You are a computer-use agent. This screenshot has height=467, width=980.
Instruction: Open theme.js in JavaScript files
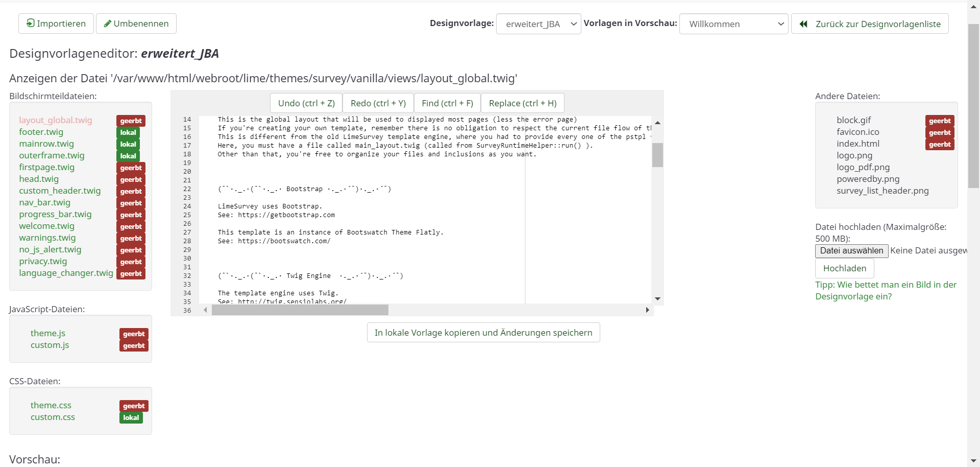coord(48,334)
